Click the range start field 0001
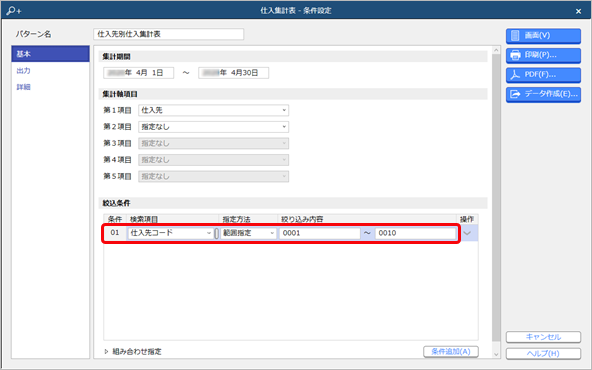 [x=320, y=233]
